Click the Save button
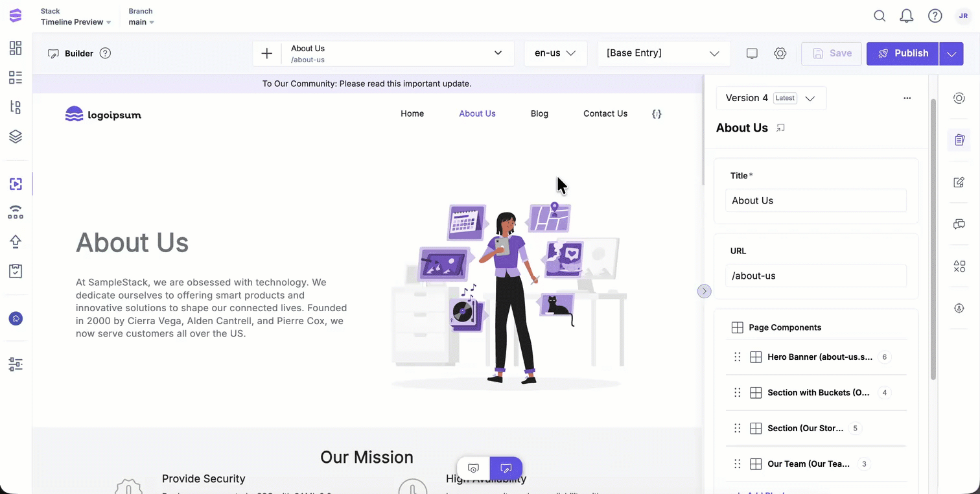This screenshot has height=494, width=980. point(832,54)
